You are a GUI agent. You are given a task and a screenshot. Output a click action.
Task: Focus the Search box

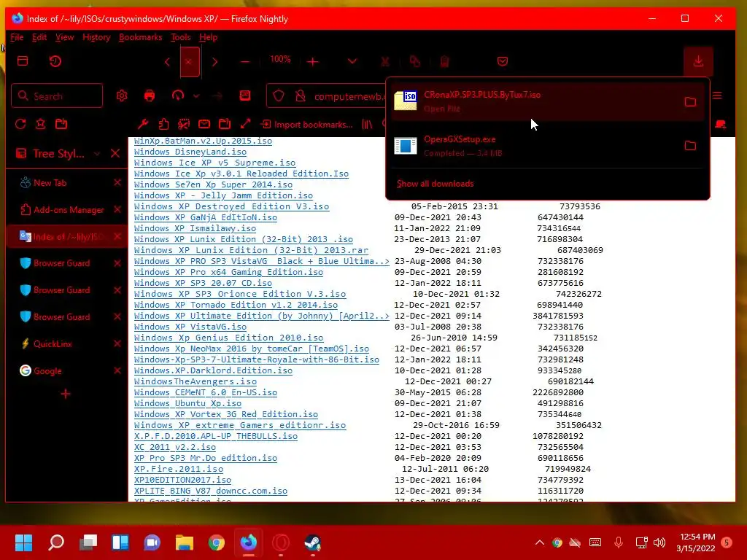tap(57, 96)
